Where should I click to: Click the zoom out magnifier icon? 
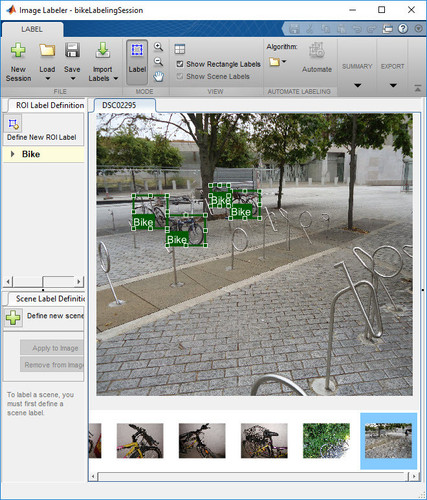(x=158, y=62)
